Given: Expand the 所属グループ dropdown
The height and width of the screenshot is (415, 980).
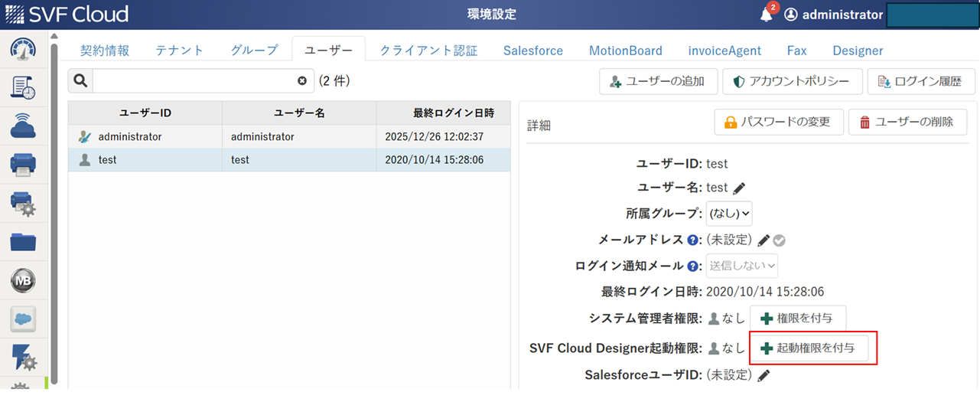Looking at the screenshot, I should tap(730, 214).
